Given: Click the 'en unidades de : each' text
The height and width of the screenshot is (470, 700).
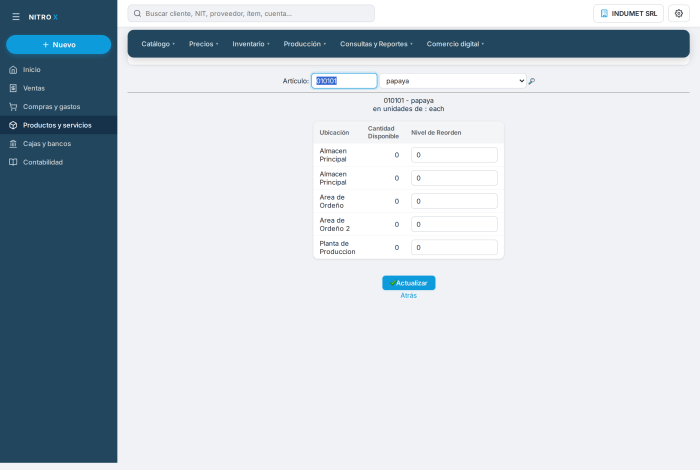Looking at the screenshot, I should coord(408,108).
